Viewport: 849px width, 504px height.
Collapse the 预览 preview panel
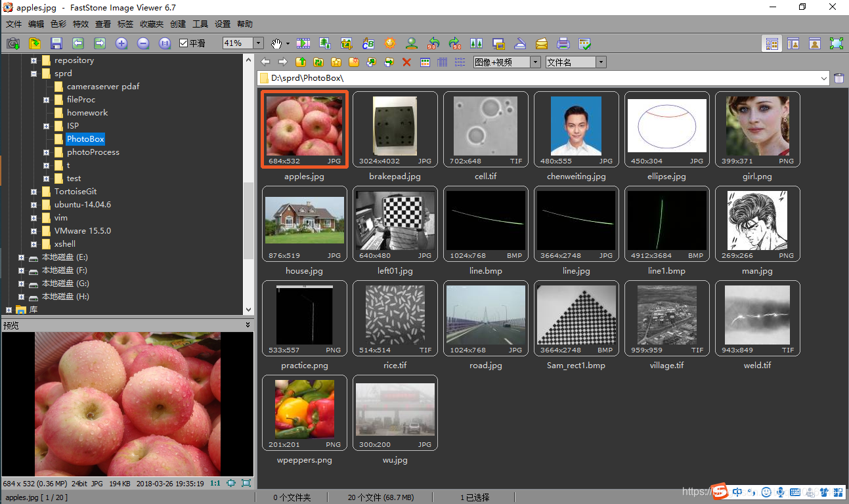pos(248,325)
